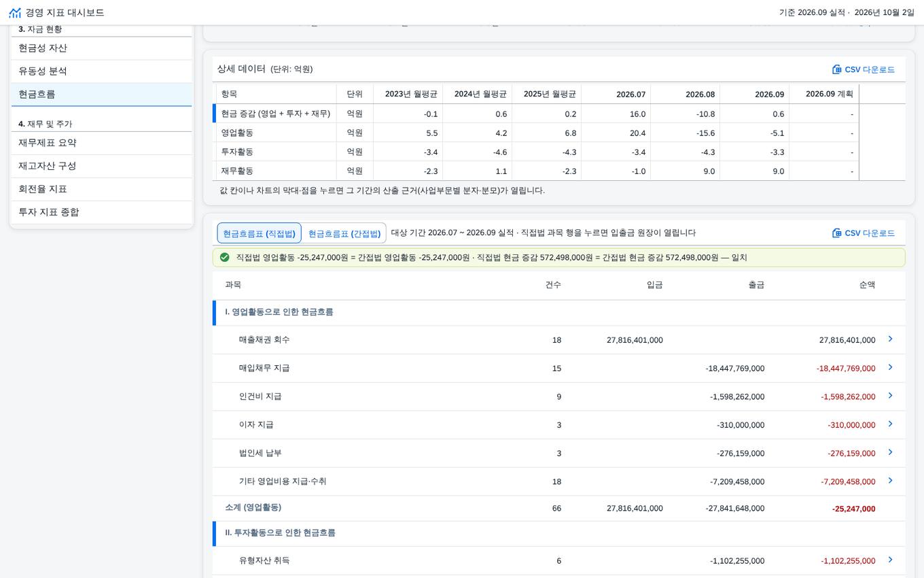The width and height of the screenshot is (924, 578).
Task: Click the 인건비 지급 row label
Action: point(260,396)
